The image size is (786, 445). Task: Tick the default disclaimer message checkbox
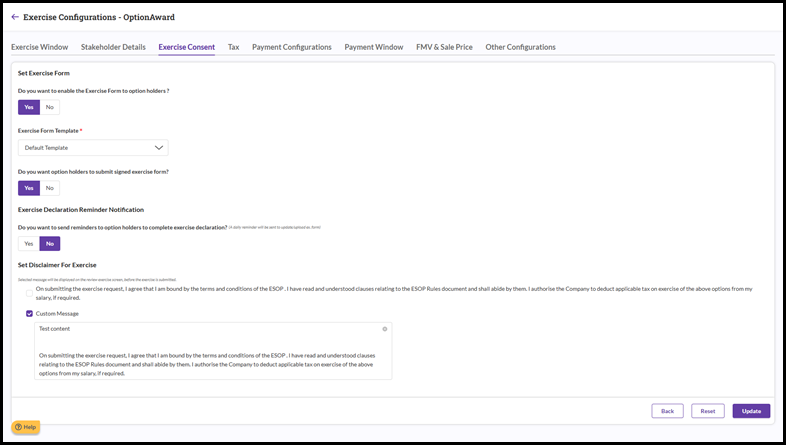point(29,293)
